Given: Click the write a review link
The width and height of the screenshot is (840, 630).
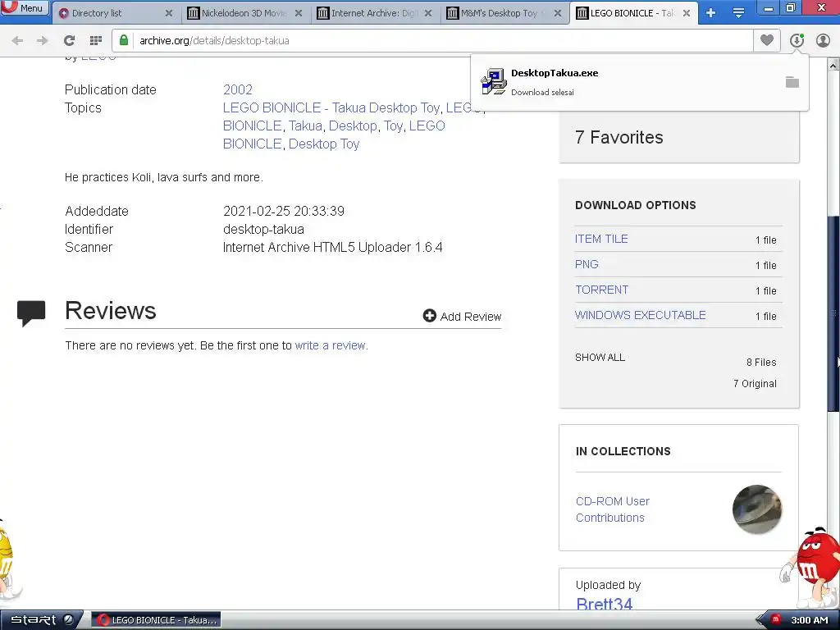Looking at the screenshot, I should click(331, 345).
